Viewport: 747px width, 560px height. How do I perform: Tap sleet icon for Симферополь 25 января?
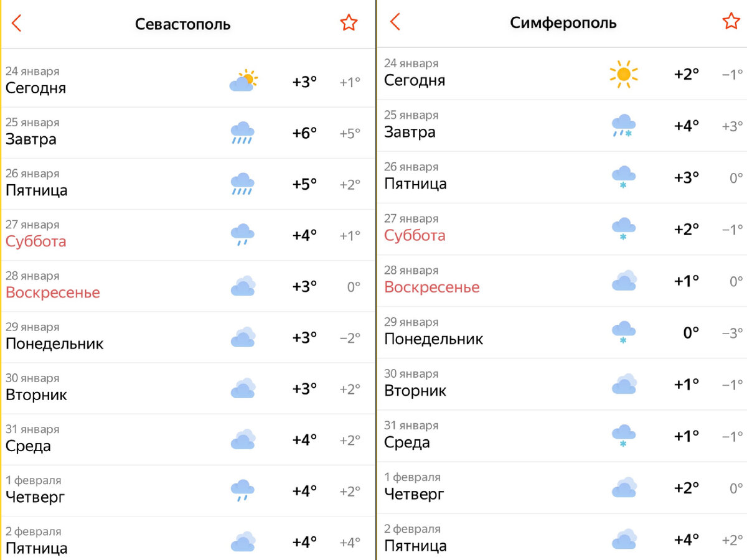623,126
